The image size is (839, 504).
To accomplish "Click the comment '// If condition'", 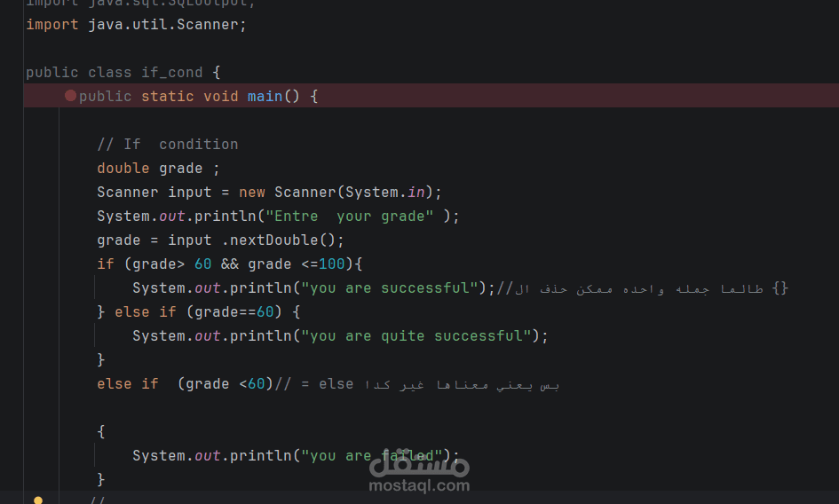I will pyautogui.click(x=168, y=145).
